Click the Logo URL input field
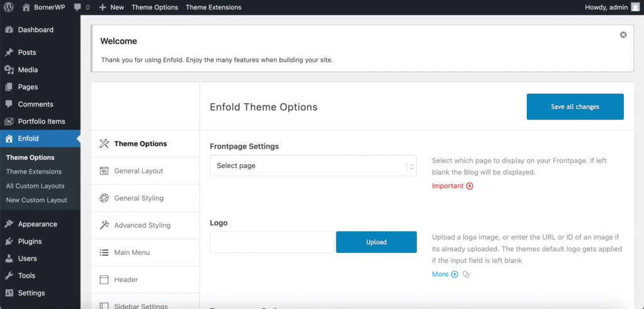644x309 pixels. (x=272, y=242)
